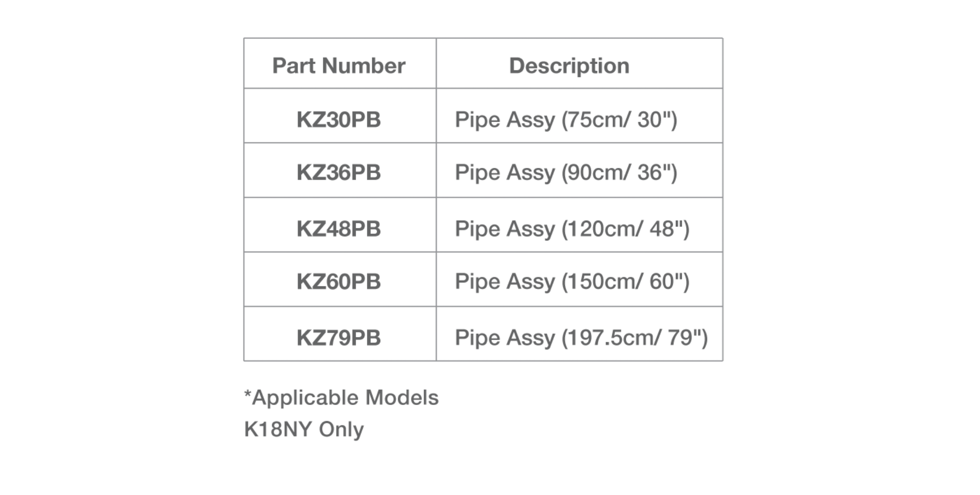Viewport: 980px width, 495px height.
Task: Click Pipe Assy (120cm/ 48") description
Action: 572,229
